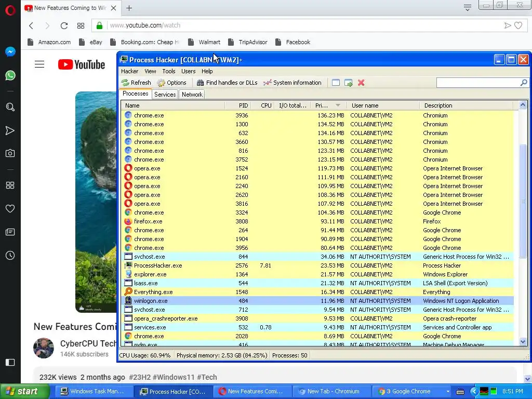The width and height of the screenshot is (532, 399).
Task: Click Opera's back navigation arrow
Action: (x=31, y=25)
